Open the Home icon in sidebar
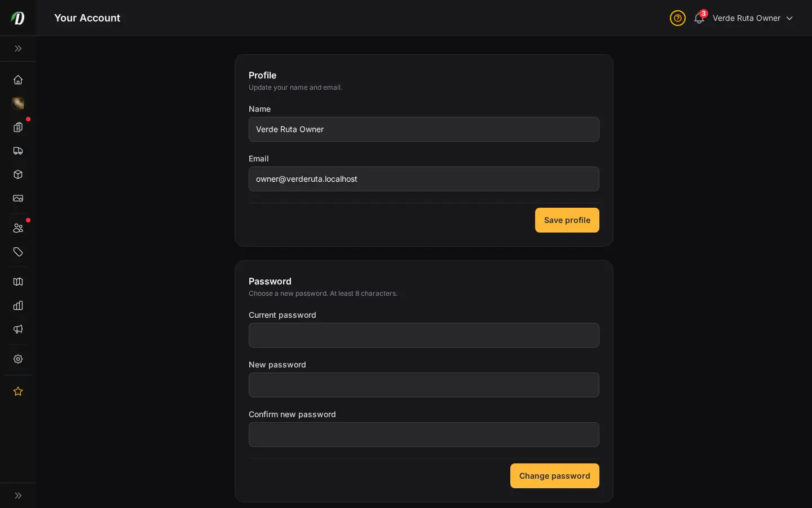This screenshot has width=812, height=508. point(18,80)
